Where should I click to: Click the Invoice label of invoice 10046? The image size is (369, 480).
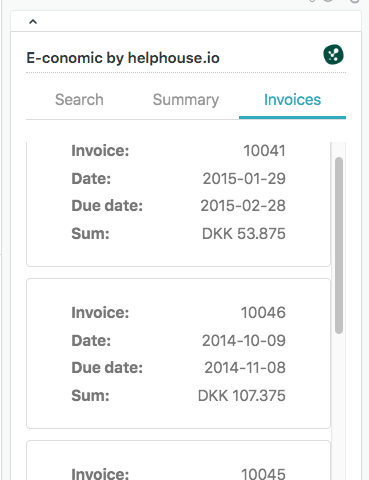point(100,313)
